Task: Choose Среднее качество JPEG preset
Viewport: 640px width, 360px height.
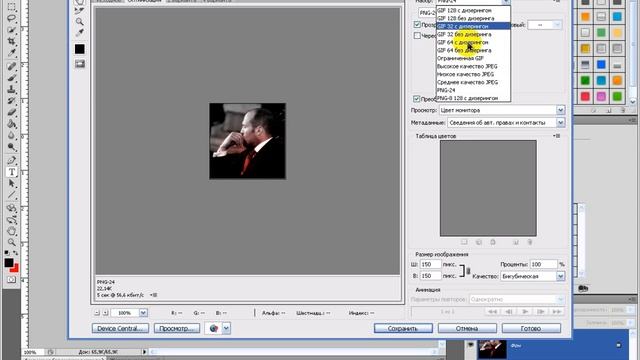Action: 473,82
